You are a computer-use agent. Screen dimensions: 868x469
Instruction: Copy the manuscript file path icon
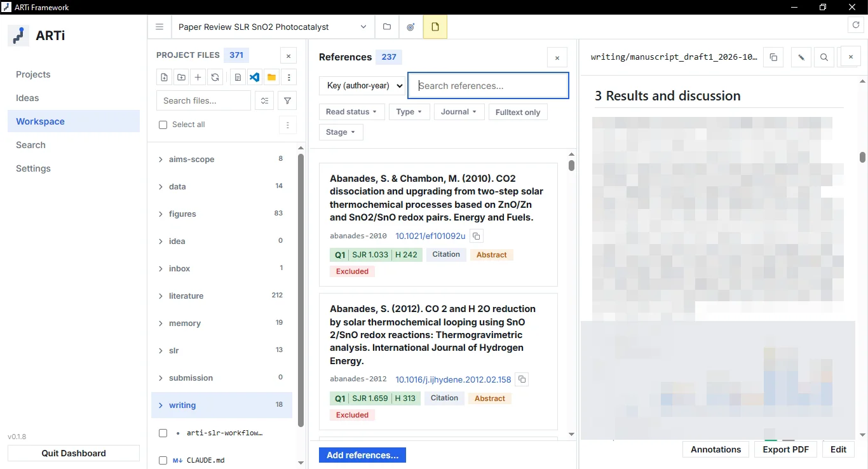tap(773, 57)
